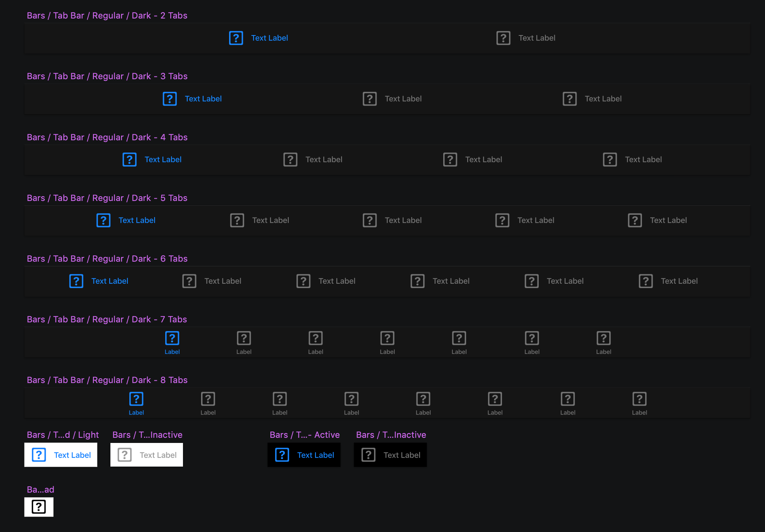The image size is (765, 532).
Task: Select the blue active icon in the 7 Tabs bar
Action: 172,338
